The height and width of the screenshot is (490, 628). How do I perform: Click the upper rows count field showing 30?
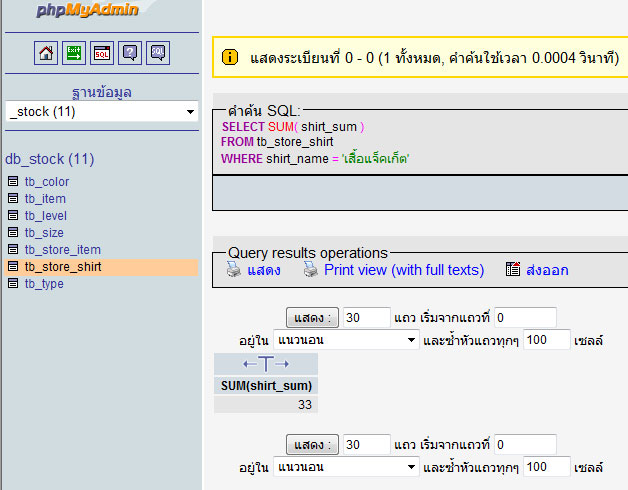click(366, 318)
